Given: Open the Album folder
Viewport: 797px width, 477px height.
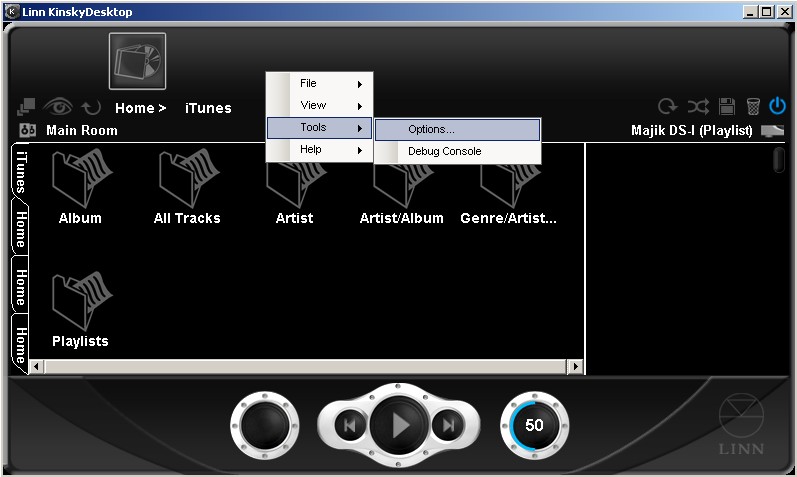Looking at the screenshot, I should 80,187.
